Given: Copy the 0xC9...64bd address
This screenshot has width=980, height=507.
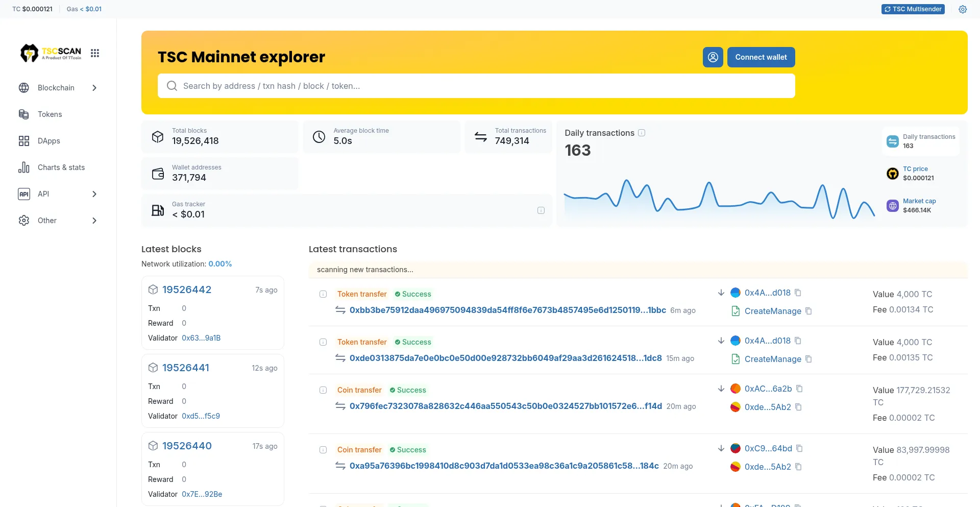Looking at the screenshot, I should point(800,448).
